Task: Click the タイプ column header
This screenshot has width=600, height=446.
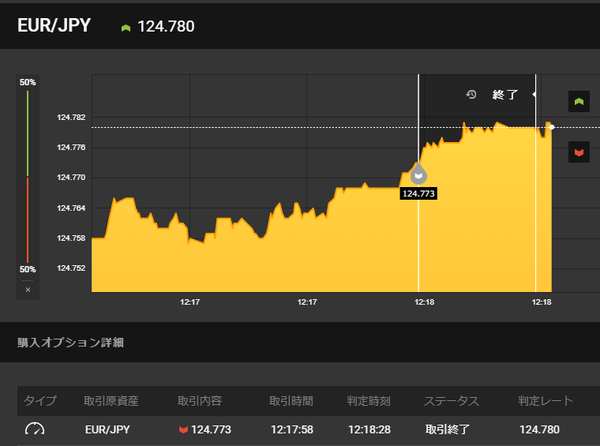Action: click(x=40, y=400)
